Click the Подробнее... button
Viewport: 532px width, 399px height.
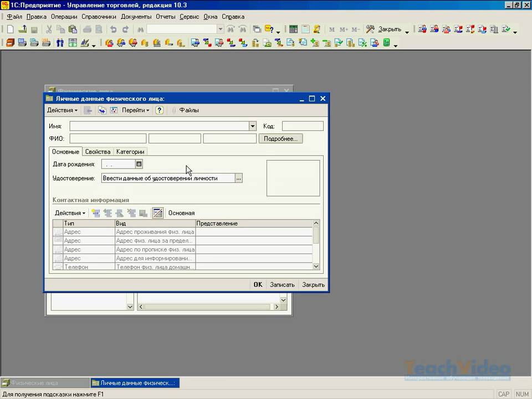(x=281, y=139)
